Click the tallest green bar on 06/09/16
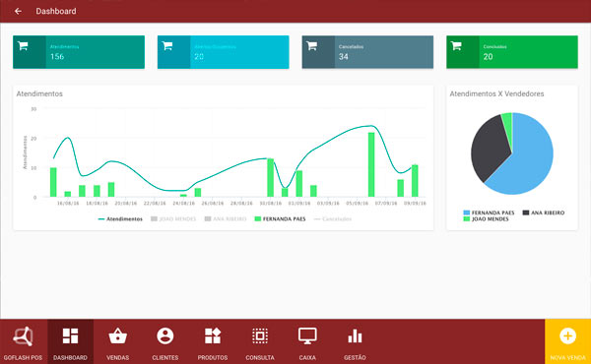The width and height of the screenshot is (591, 364). 371,164
